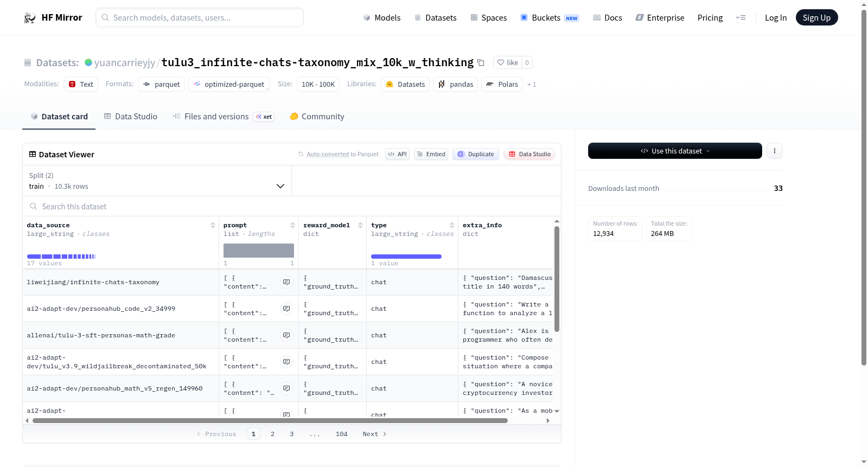Sort the data_source column
868x467 pixels.
[213, 225]
